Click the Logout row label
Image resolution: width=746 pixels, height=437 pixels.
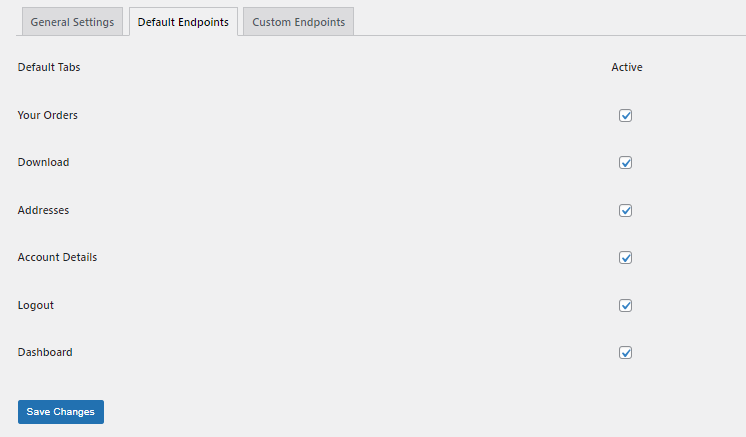[x=36, y=305]
